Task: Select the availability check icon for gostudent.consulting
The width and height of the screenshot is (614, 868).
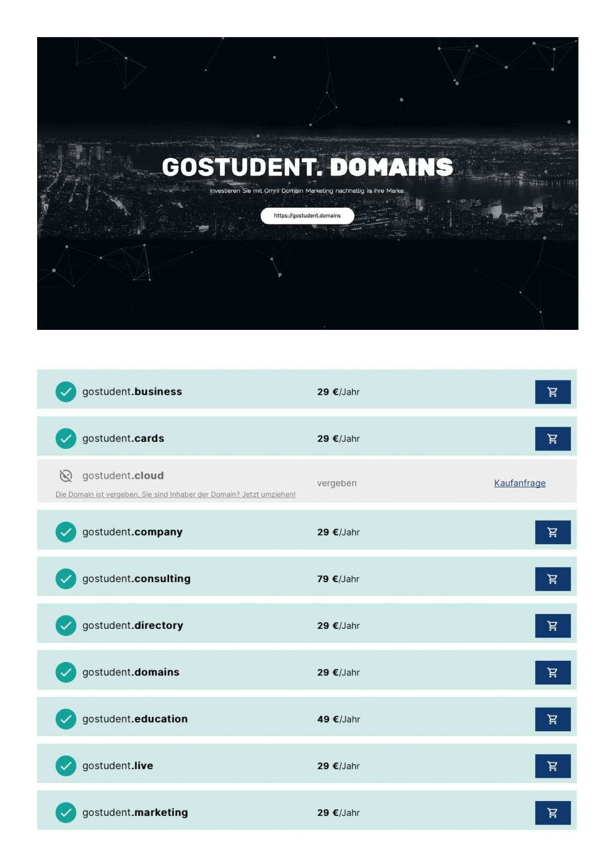Action: click(x=66, y=579)
